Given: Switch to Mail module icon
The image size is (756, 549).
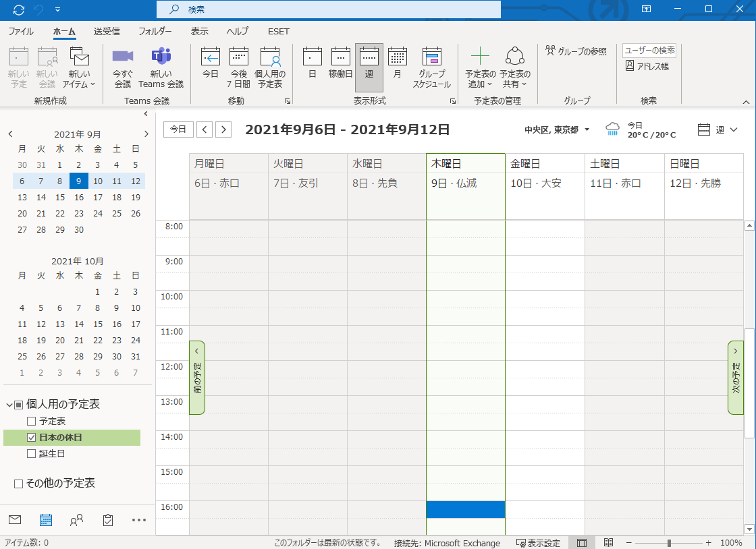Looking at the screenshot, I should tap(15, 519).
